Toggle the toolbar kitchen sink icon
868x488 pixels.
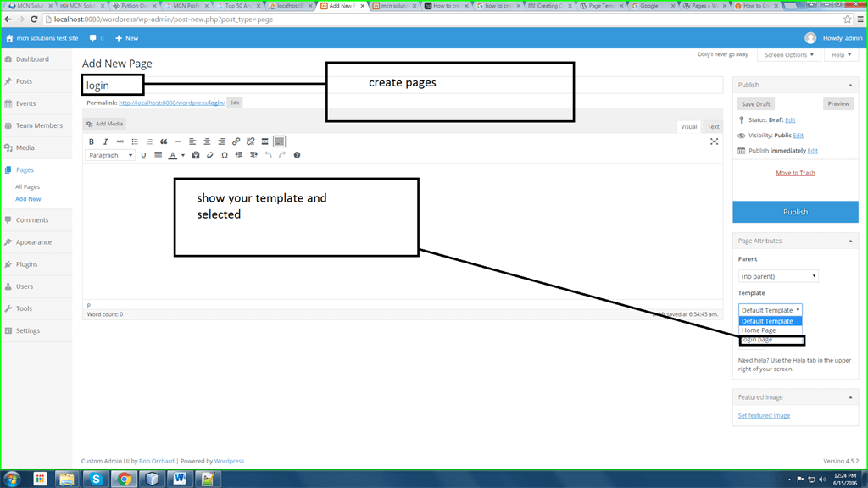[279, 141]
